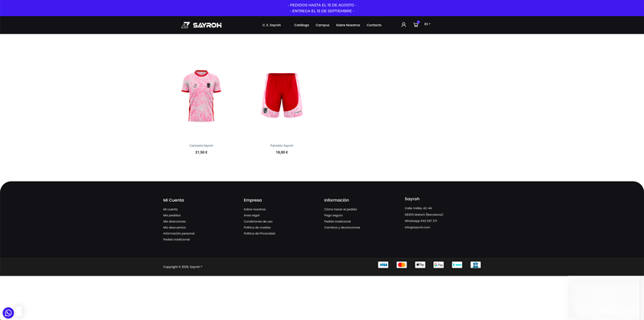Click the Calle Vallès, 42-44 address
Image resolution: width=644 pixels, height=320 pixels.
click(418, 208)
